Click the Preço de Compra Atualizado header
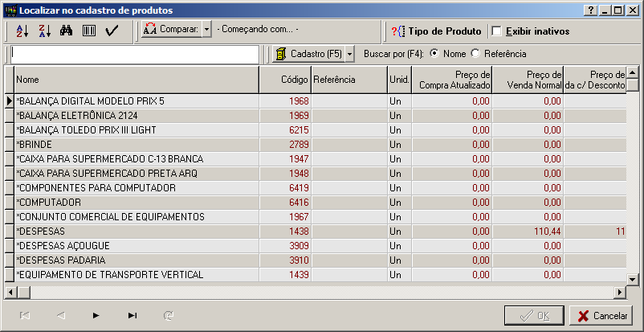The image size is (644, 332). point(452,80)
